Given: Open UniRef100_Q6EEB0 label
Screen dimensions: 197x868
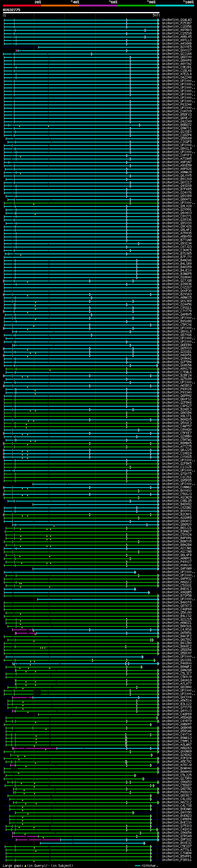Looking at the screenshot, I should (x=177, y=345).
